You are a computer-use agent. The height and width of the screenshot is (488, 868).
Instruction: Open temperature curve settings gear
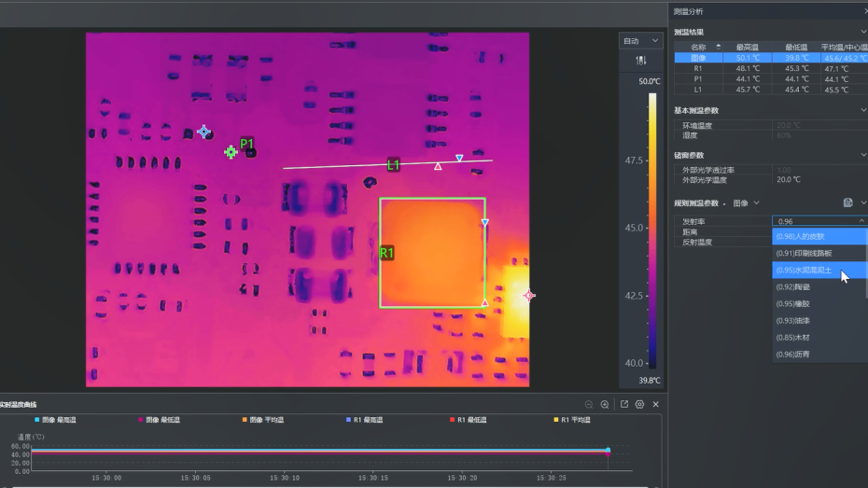639,404
